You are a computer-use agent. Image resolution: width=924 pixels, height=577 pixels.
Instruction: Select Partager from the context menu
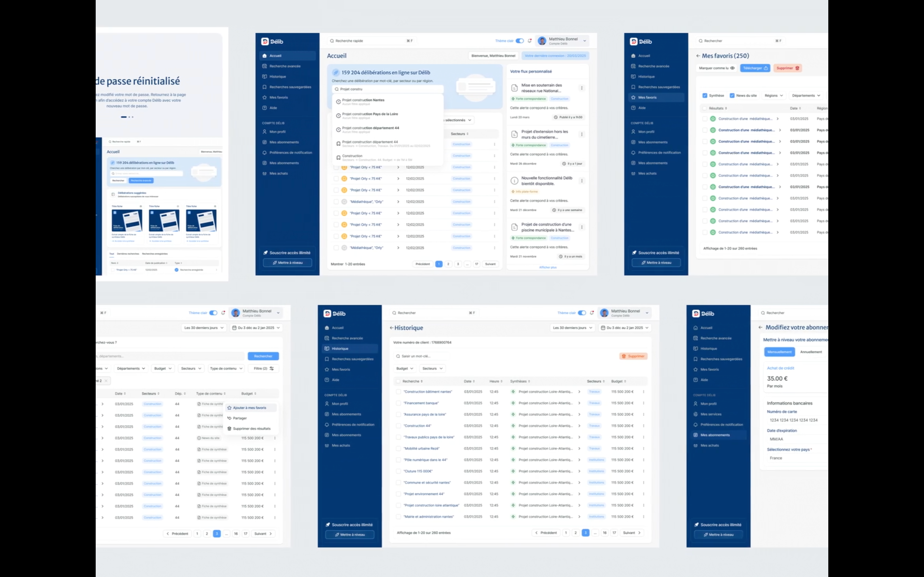point(240,418)
